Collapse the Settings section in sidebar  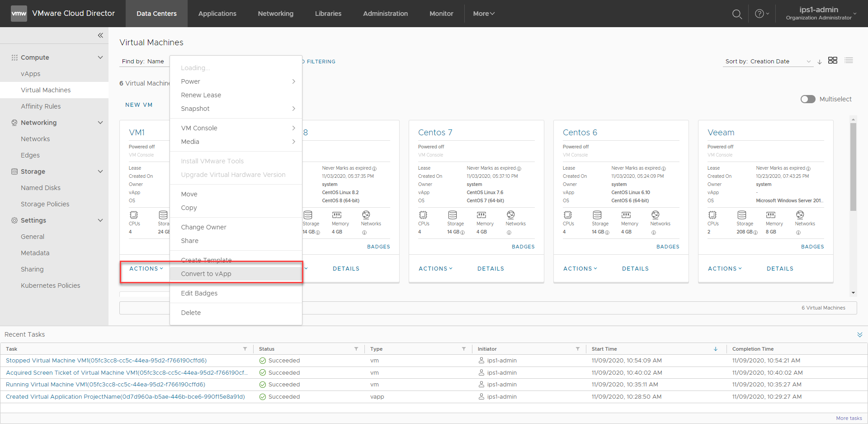[100, 220]
